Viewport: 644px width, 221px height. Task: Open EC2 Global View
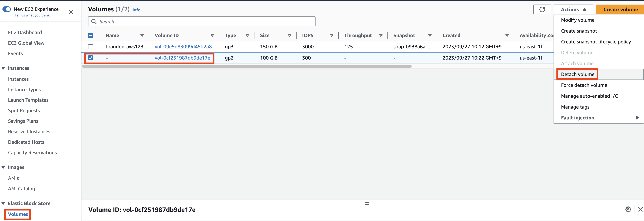pyautogui.click(x=26, y=43)
